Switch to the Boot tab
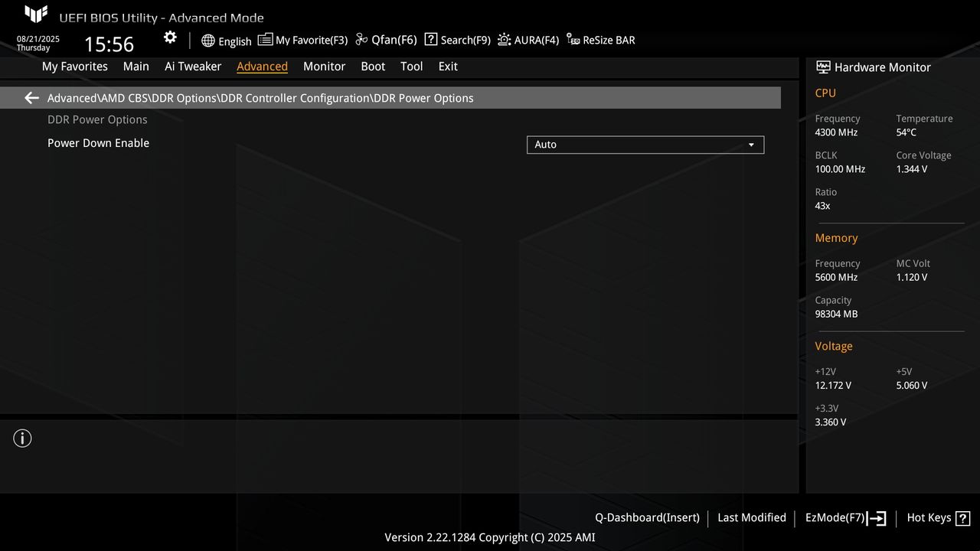The width and height of the screenshot is (980, 551). pos(373,67)
